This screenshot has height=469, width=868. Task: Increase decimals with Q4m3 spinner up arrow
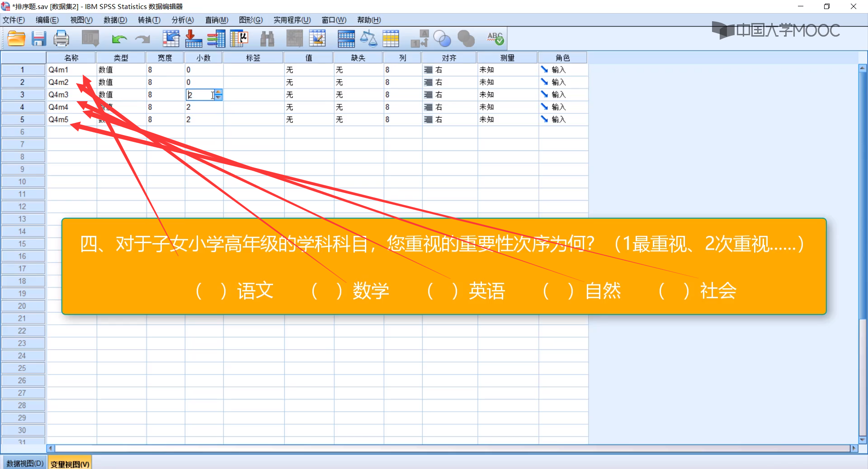(x=218, y=92)
